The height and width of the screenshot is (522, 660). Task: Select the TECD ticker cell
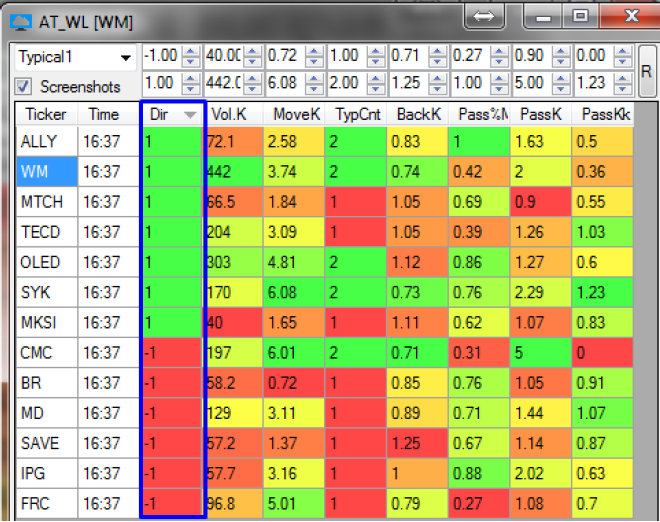tap(47, 232)
